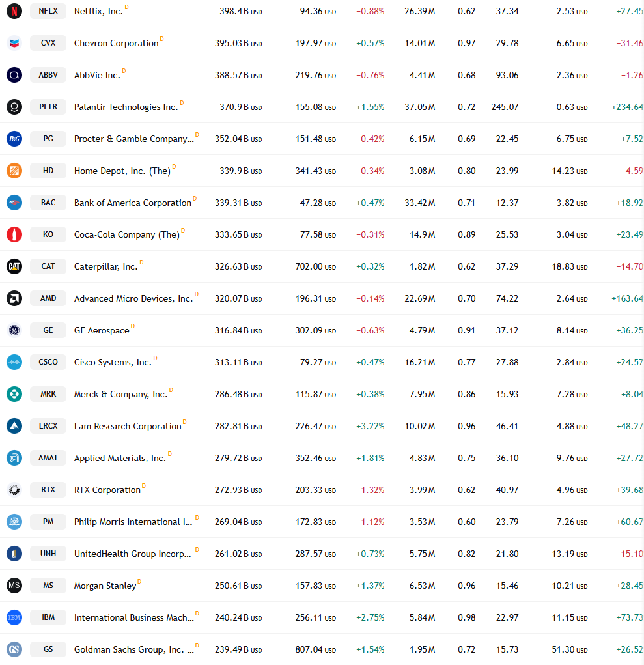
Task: Click the IBM logo icon
Action: click(x=14, y=617)
